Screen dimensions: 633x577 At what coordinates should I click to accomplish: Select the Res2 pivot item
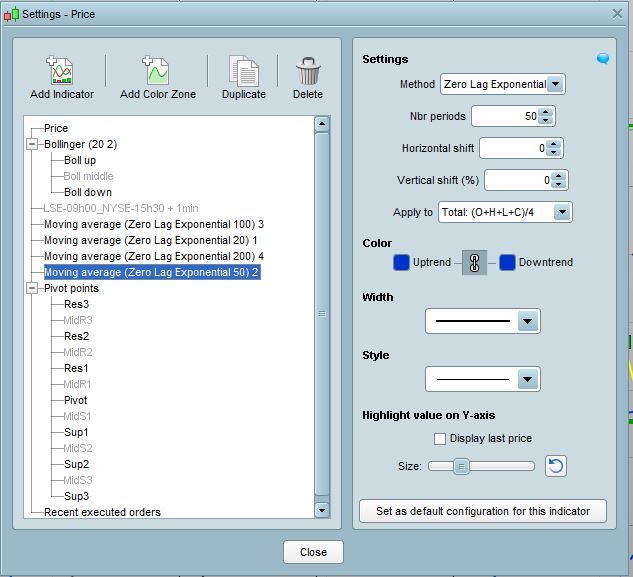point(76,336)
